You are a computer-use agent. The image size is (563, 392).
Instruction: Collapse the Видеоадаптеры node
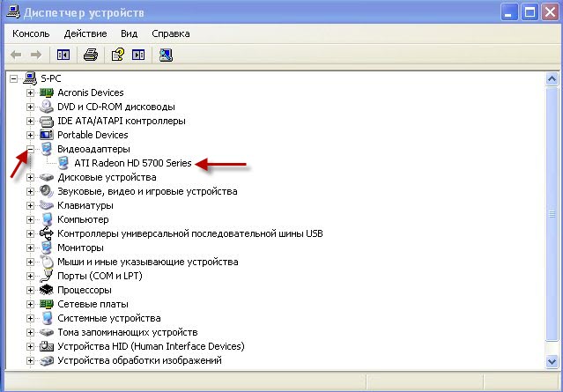[31, 149]
